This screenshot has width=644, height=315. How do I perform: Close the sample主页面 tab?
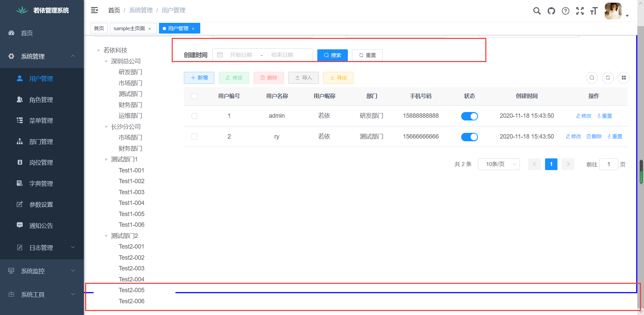pyautogui.click(x=150, y=29)
